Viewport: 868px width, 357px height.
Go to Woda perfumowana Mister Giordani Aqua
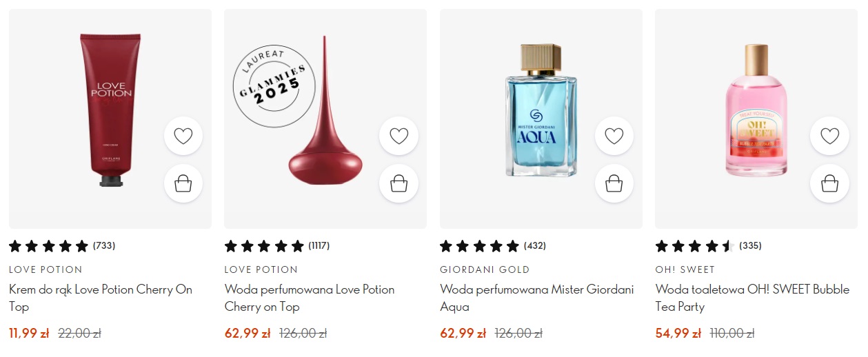click(x=536, y=298)
